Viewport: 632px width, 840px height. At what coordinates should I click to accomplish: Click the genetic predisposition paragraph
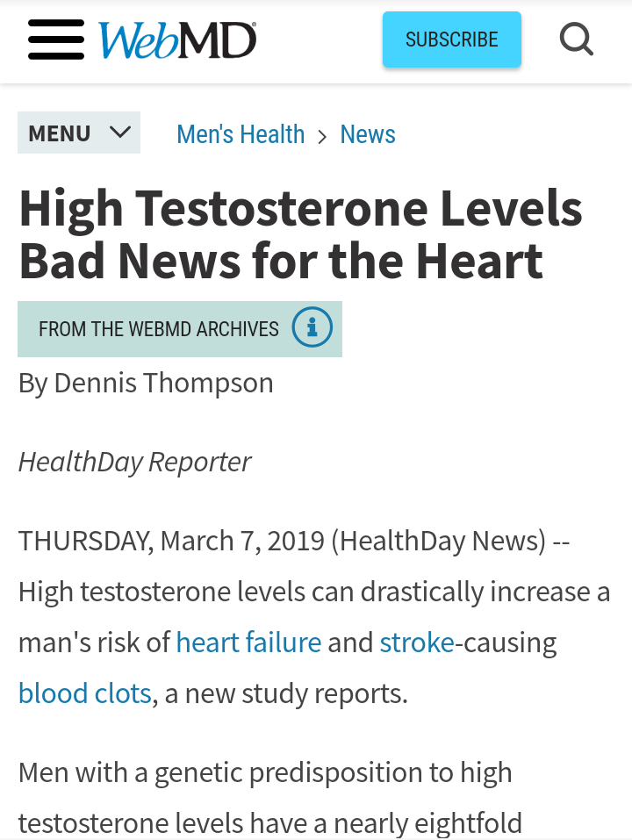270,797
